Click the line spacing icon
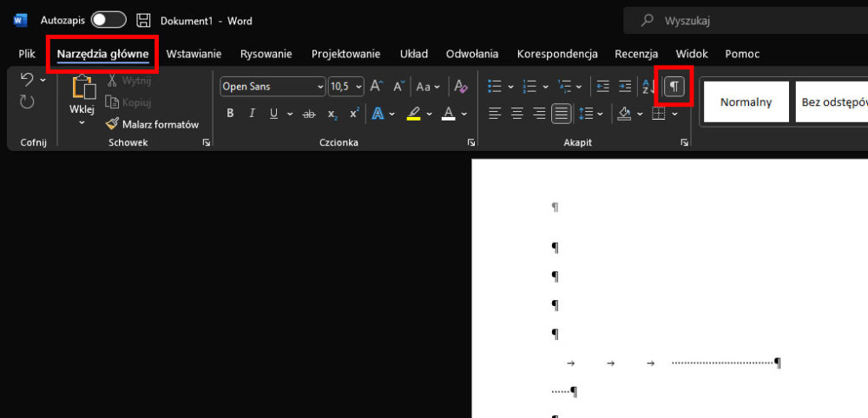Viewport: 868px width, 418px height. click(586, 114)
